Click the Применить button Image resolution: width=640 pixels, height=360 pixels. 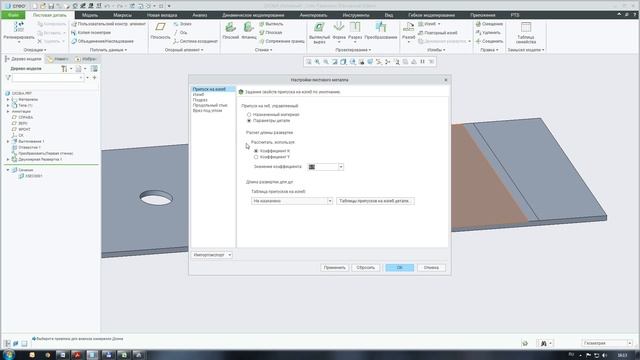pos(334,268)
